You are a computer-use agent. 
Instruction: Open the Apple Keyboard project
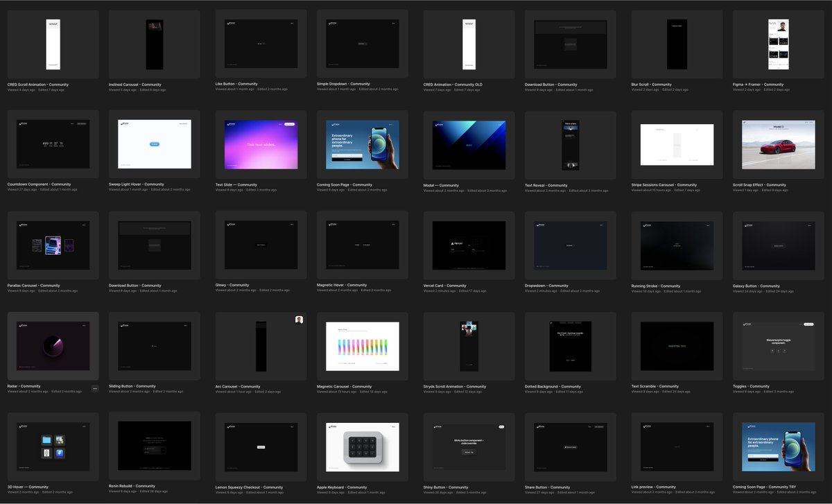tap(362, 446)
